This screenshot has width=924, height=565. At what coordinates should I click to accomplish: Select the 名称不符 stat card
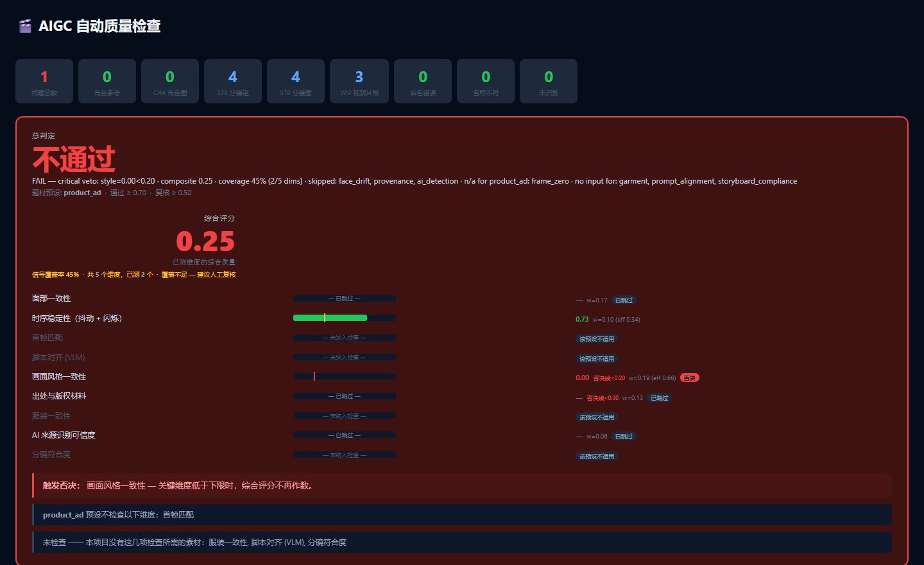pos(486,81)
